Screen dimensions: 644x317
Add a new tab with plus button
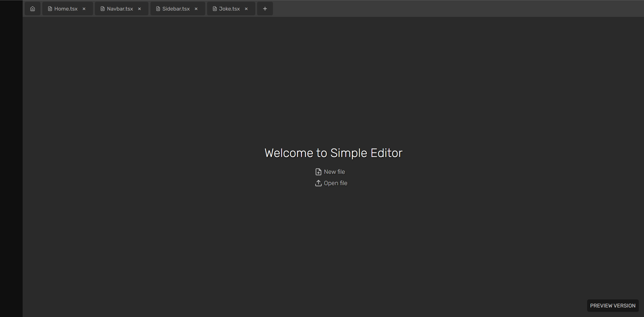265,9
